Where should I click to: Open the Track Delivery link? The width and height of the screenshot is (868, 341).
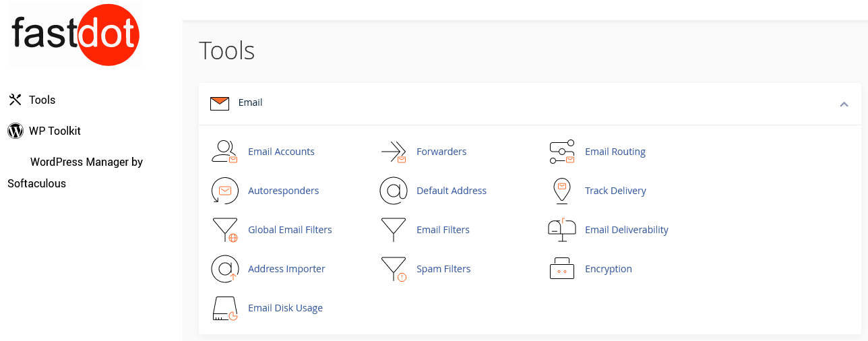(x=615, y=191)
